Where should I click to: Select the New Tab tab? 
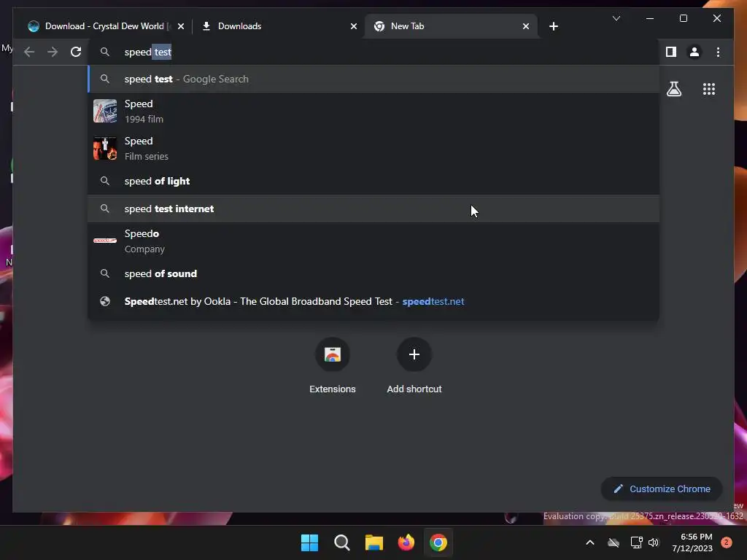(x=451, y=26)
